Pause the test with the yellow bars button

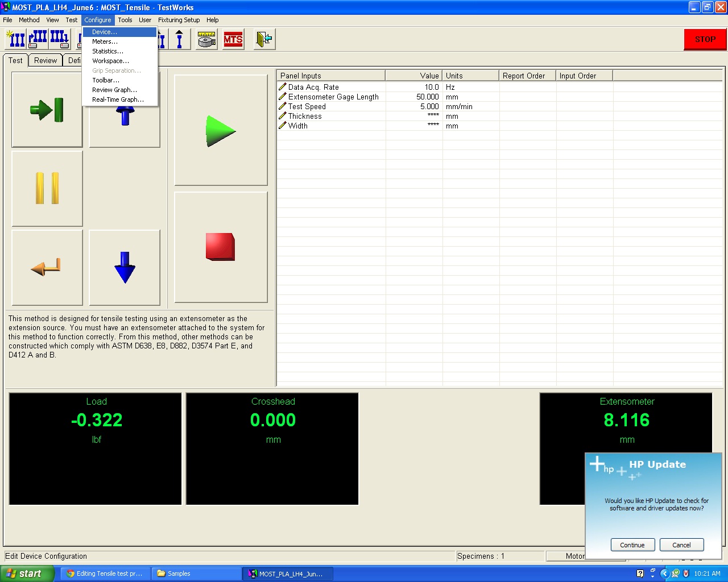[47, 189]
